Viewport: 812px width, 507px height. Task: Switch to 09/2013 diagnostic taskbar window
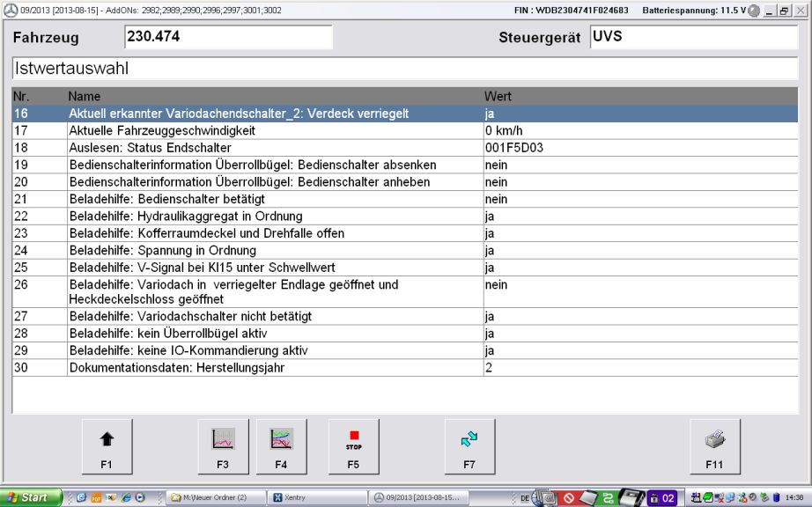(x=418, y=497)
